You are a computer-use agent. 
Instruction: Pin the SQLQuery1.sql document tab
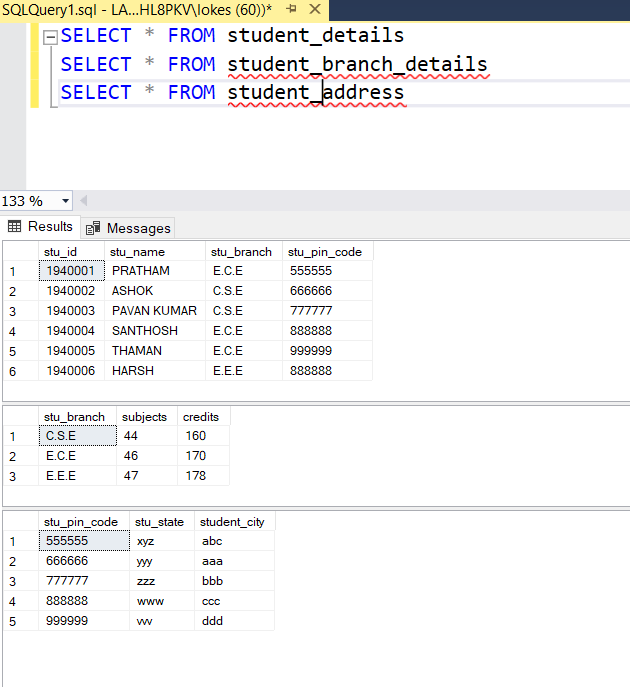tap(292, 8)
